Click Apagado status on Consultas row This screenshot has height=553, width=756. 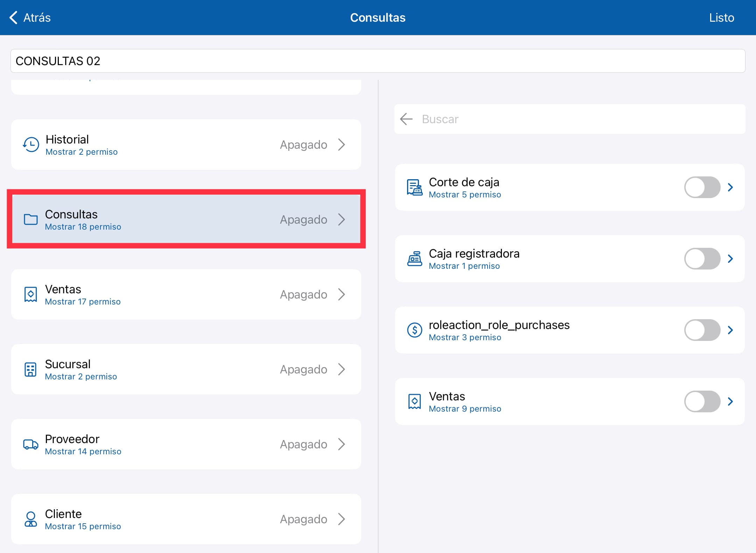[x=303, y=219]
